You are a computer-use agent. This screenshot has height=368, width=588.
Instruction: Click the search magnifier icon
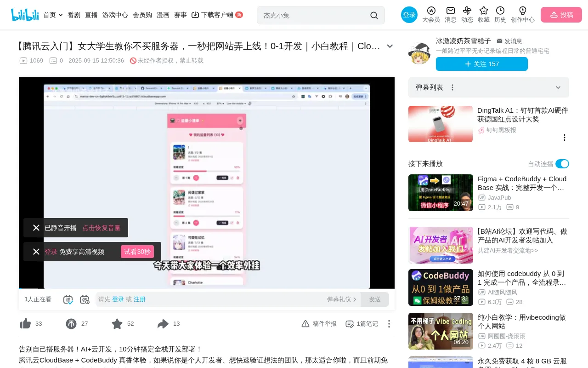point(374,15)
